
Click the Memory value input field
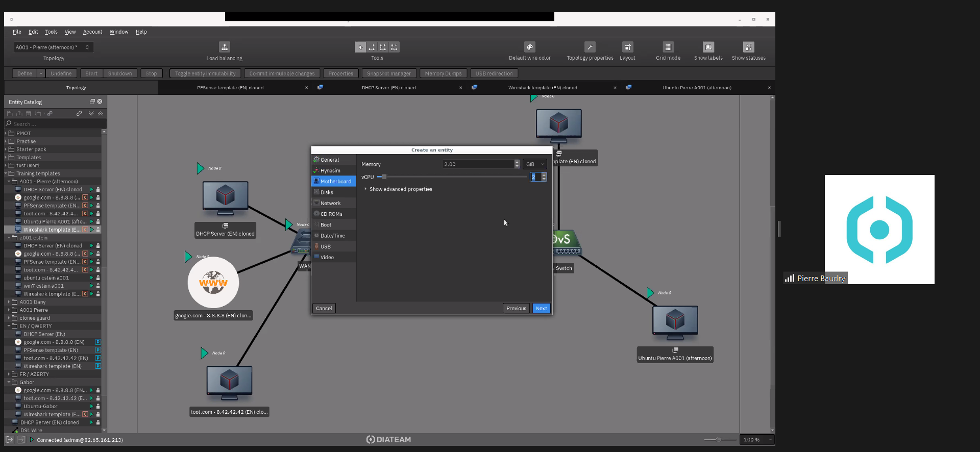pos(478,164)
